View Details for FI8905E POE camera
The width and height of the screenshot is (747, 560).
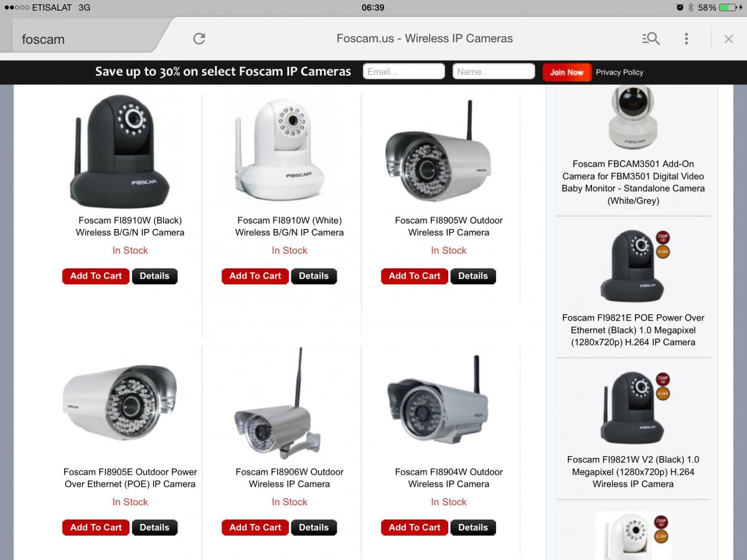pos(154,528)
